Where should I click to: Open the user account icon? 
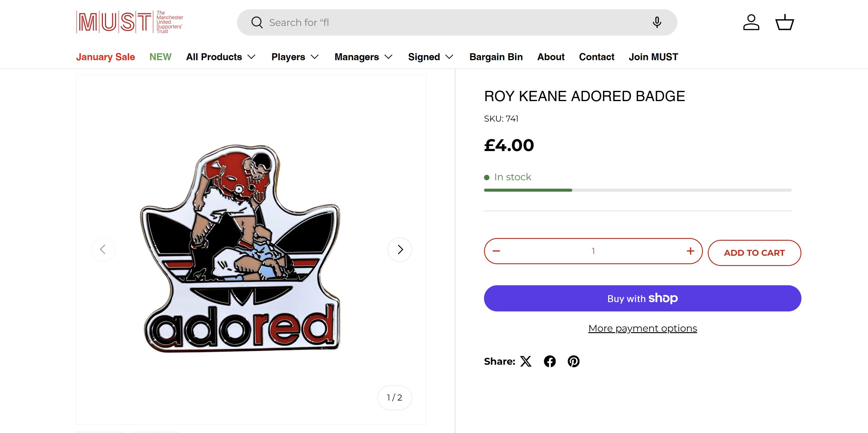tap(751, 22)
